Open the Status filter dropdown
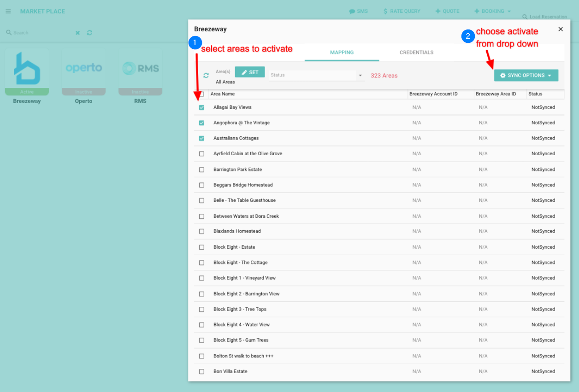579x392 pixels. click(317, 75)
